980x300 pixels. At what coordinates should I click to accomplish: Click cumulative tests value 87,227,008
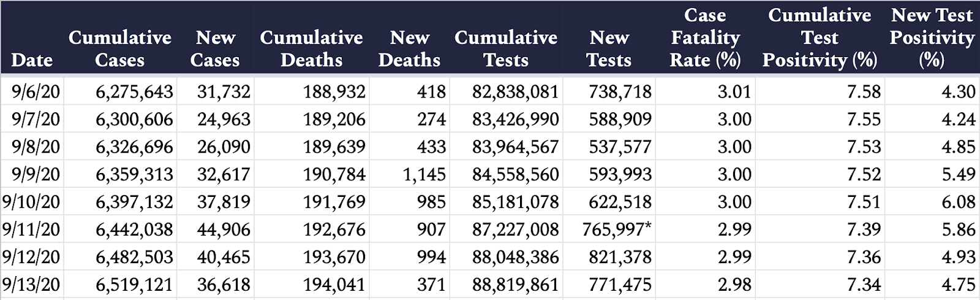click(515, 229)
